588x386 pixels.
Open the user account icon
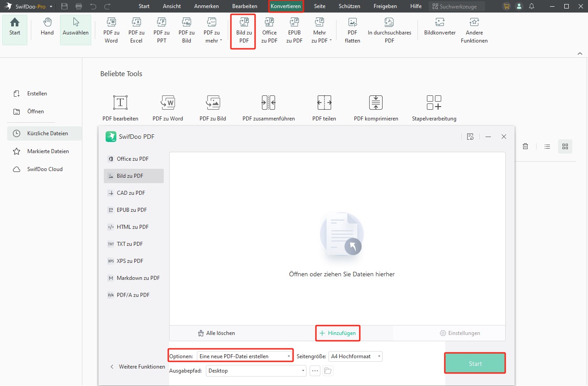(x=519, y=6)
